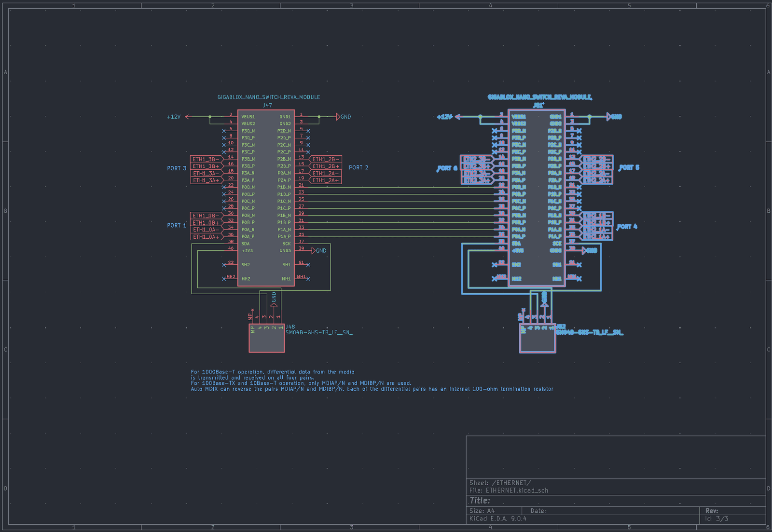The height and width of the screenshot is (532, 772).
Task: Select the +12V power symbol beside J61
Action: [449, 117]
